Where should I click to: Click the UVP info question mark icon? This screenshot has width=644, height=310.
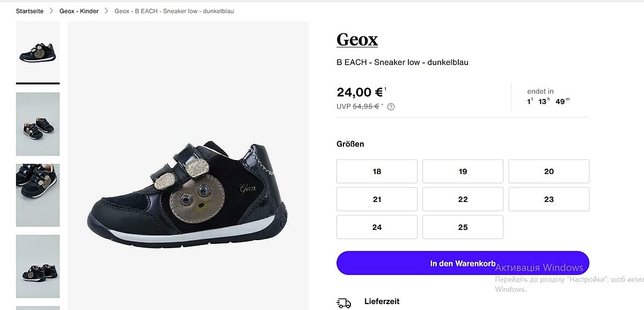[x=391, y=106]
